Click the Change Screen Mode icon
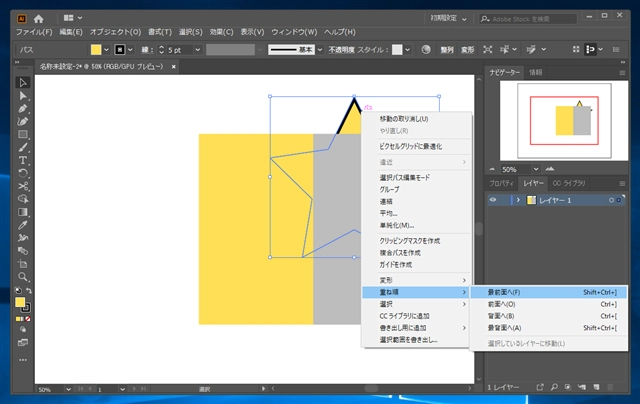 23,342
